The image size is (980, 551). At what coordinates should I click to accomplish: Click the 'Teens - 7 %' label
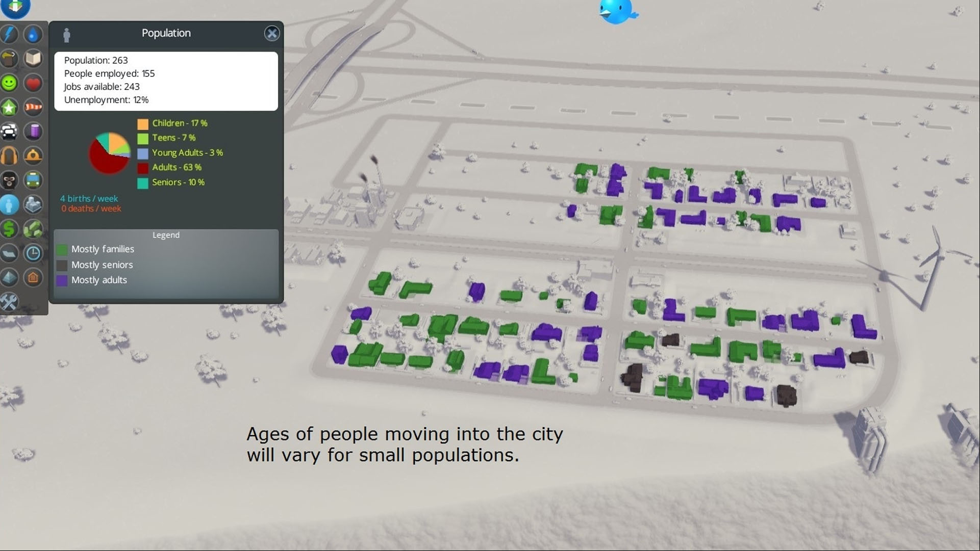click(173, 138)
